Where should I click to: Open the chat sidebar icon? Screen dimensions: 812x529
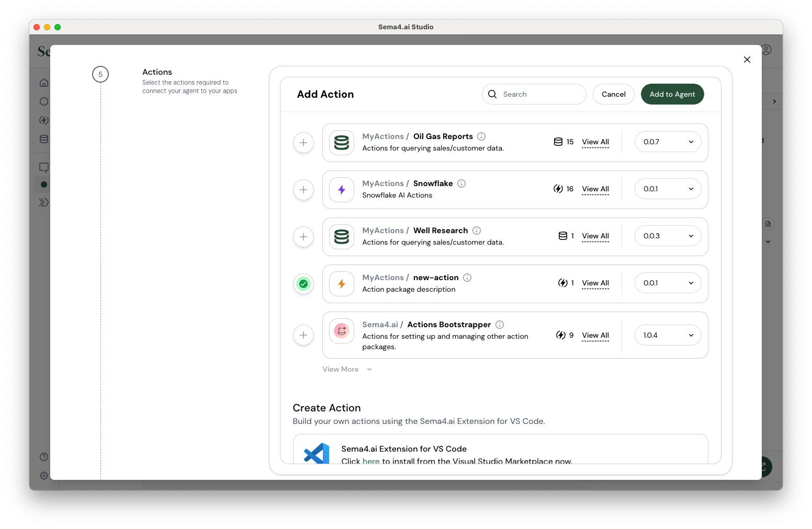(44, 167)
